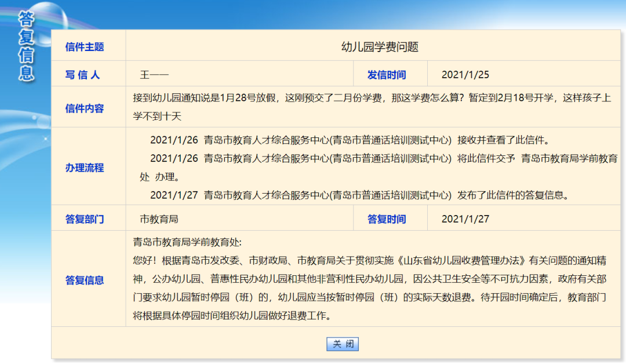
Task: Select the reply department 市教育局
Action: pyautogui.click(x=159, y=219)
